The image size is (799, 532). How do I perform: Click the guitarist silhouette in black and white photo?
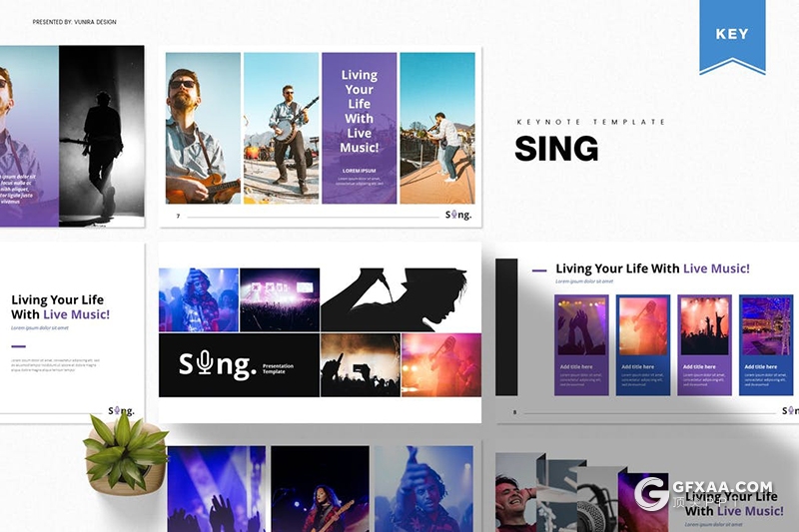tap(102, 136)
